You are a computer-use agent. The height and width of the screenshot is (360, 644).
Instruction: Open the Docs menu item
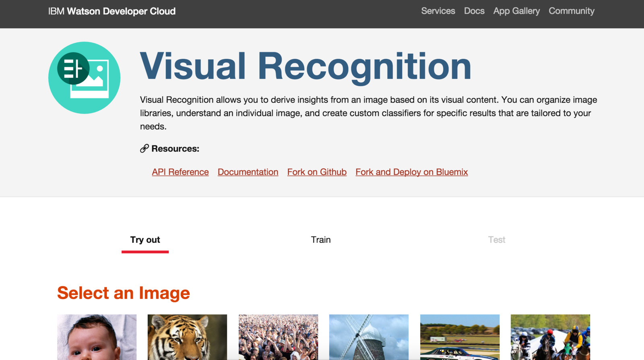click(x=474, y=11)
